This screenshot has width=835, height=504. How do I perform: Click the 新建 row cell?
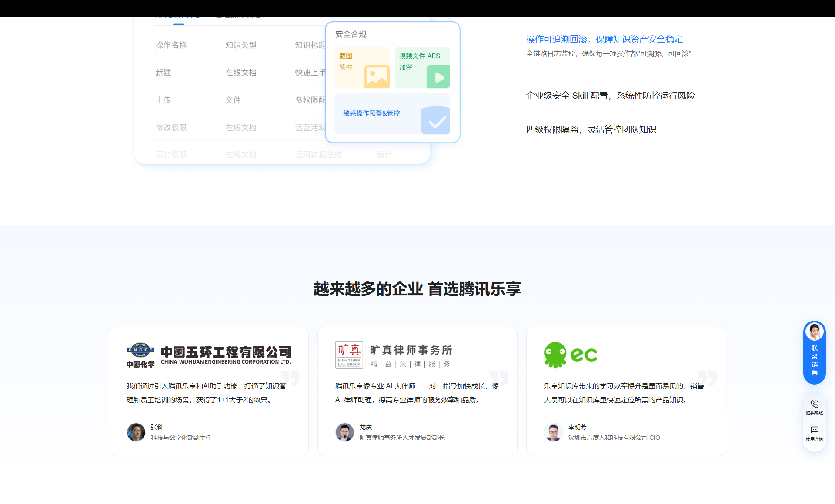point(164,73)
